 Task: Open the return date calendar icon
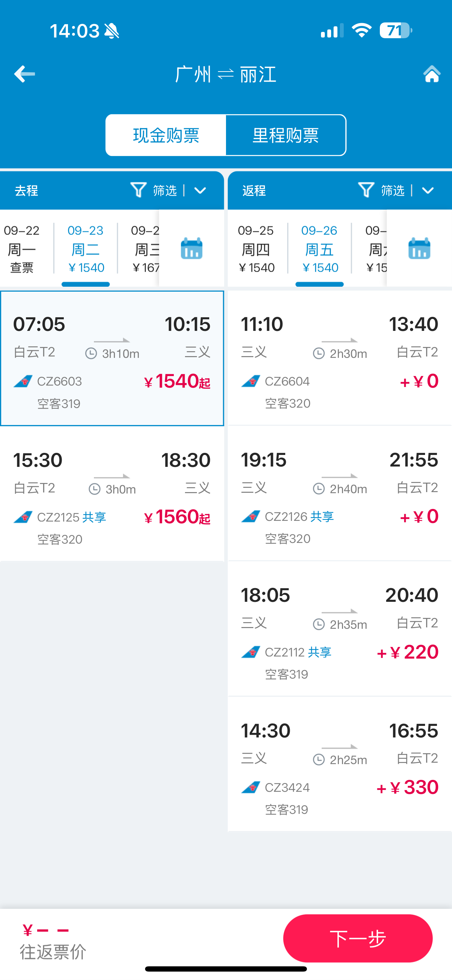419,248
